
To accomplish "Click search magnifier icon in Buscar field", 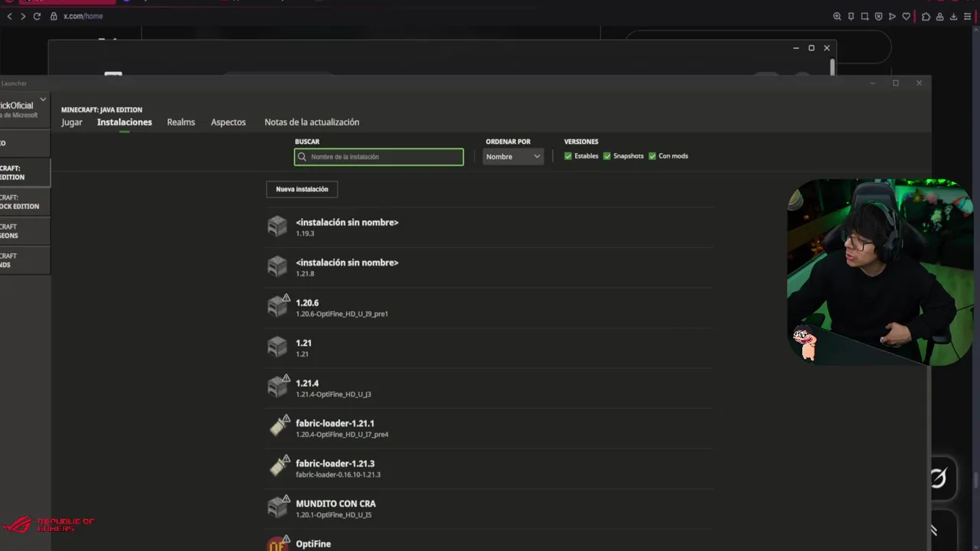I will (303, 157).
